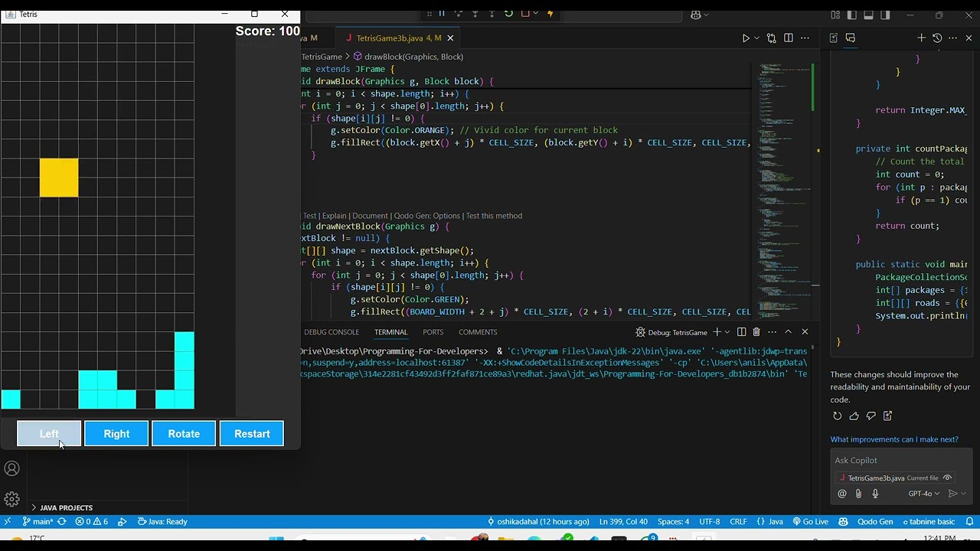980x551 pixels.
Task: Open the GPT-4o model picker
Action: tap(924, 494)
